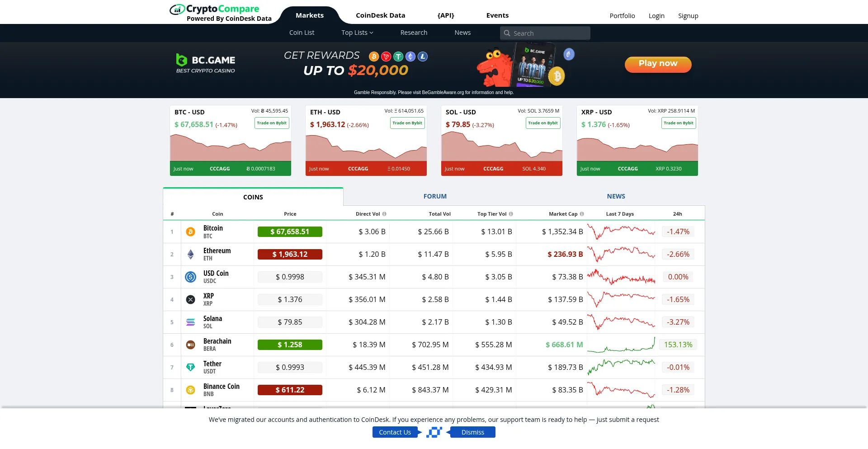Switch to the FORUM tab

[435, 196]
